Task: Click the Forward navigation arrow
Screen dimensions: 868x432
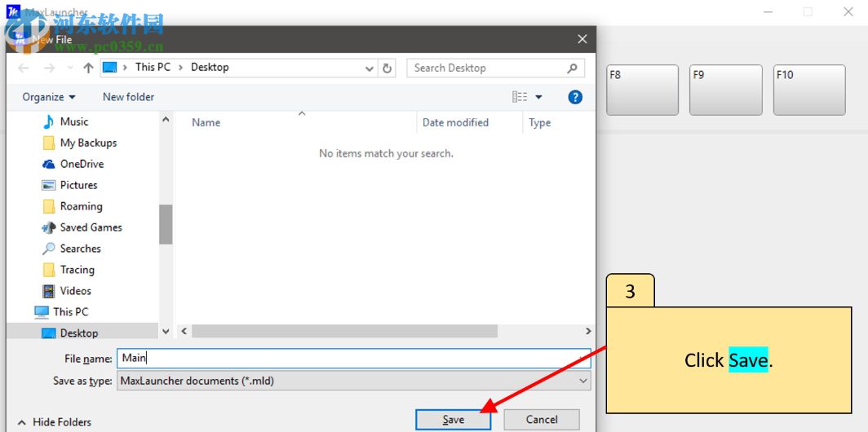Action: pos(49,68)
